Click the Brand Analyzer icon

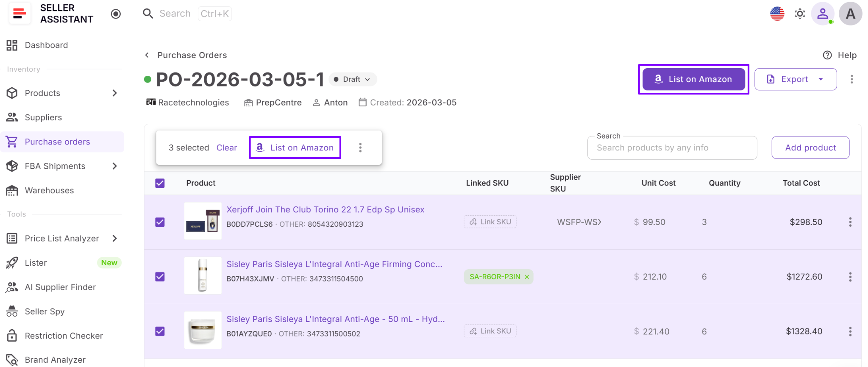[x=12, y=360]
